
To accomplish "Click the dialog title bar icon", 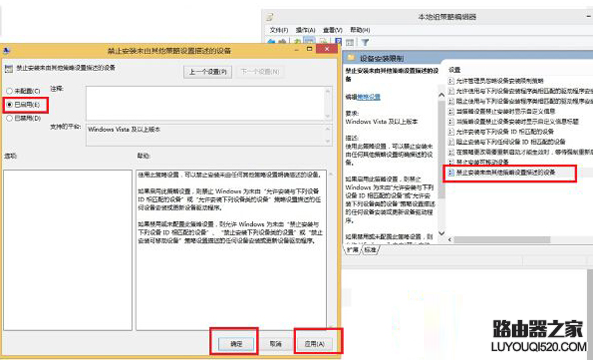I will pyautogui.click(x=6, y=50).
